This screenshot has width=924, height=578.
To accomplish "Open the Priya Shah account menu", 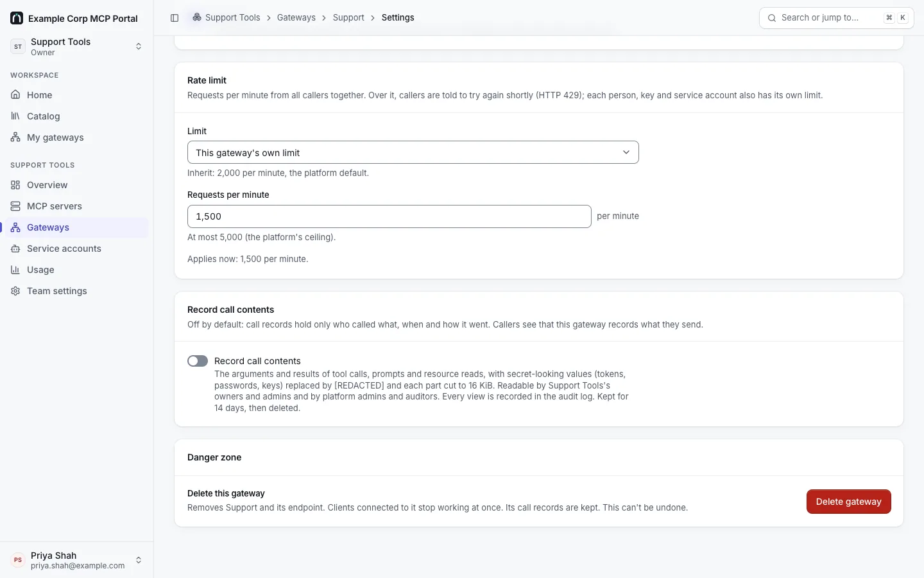I will 77,560.
